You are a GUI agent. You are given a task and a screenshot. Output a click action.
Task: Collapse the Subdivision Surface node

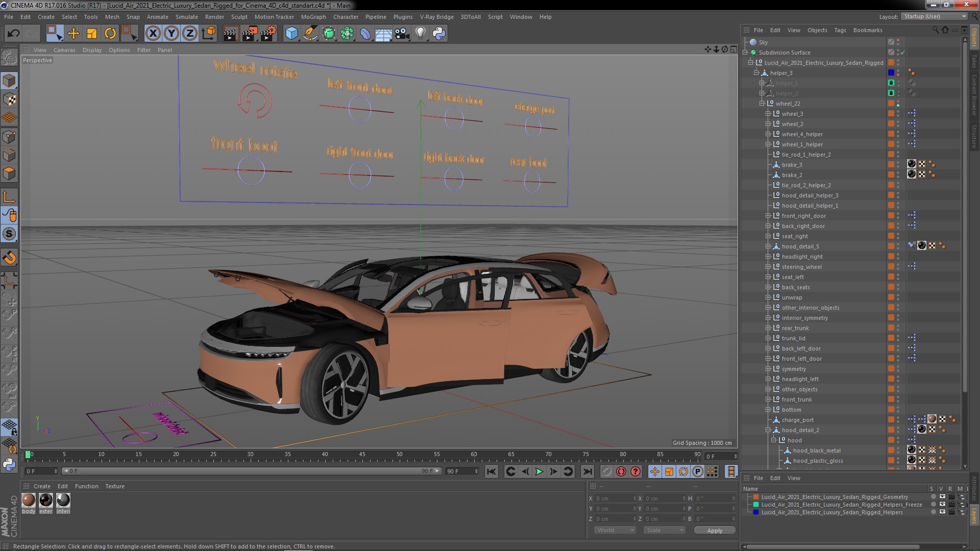pos(745,53)
